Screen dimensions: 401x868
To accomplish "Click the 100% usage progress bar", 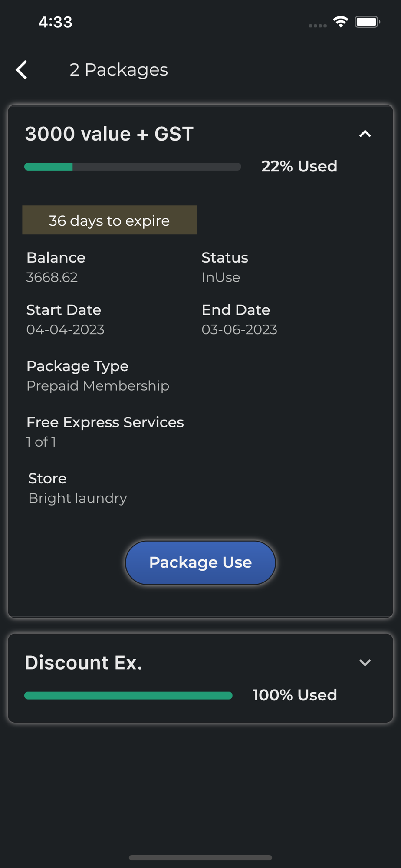I will (128, 696).
